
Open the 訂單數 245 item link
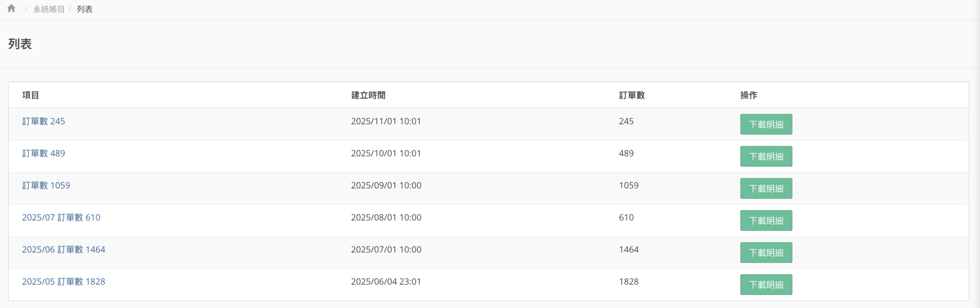[44, 121]
